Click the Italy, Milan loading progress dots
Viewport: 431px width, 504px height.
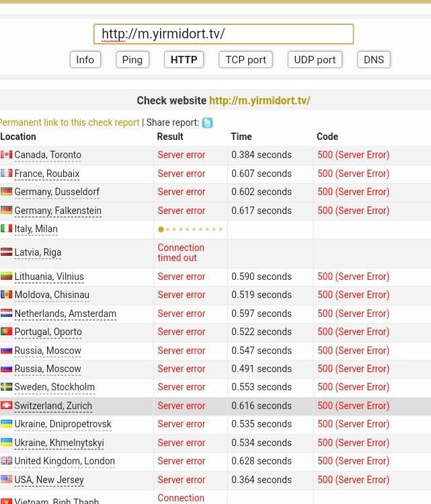coord(190,229)
